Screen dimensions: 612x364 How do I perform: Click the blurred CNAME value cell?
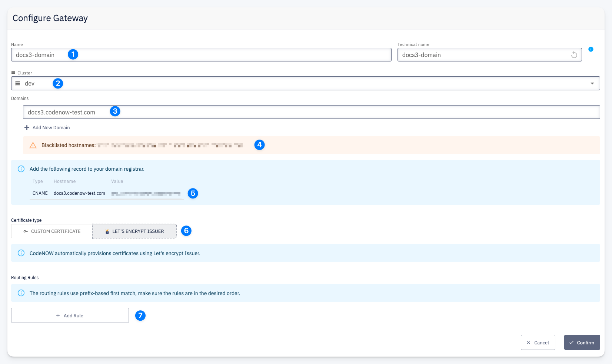146,193
